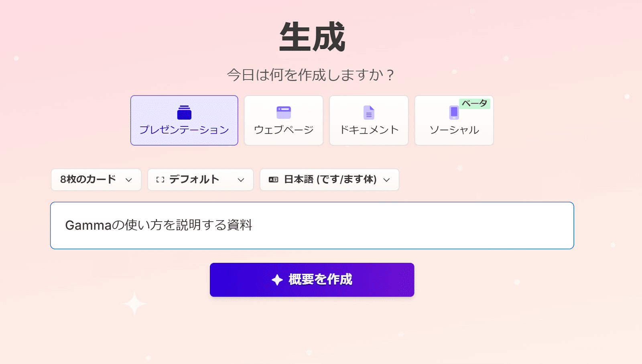Click the chevron beside デフォルト
Image resolution: width=642 pixels, height=364 pixels.
pos(241,180)
